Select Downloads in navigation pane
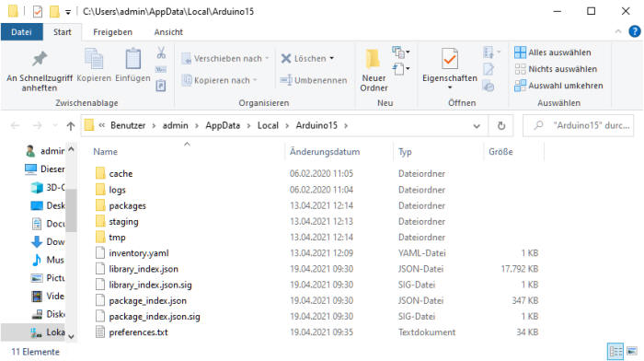This screenshot has height=361, width=644. click(49, 241)
